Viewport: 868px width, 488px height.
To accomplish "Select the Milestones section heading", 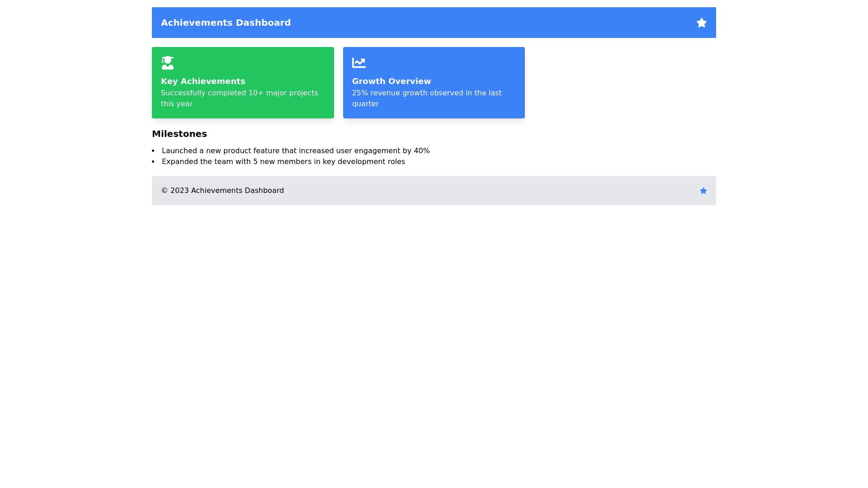I will (x=179, y=134).
